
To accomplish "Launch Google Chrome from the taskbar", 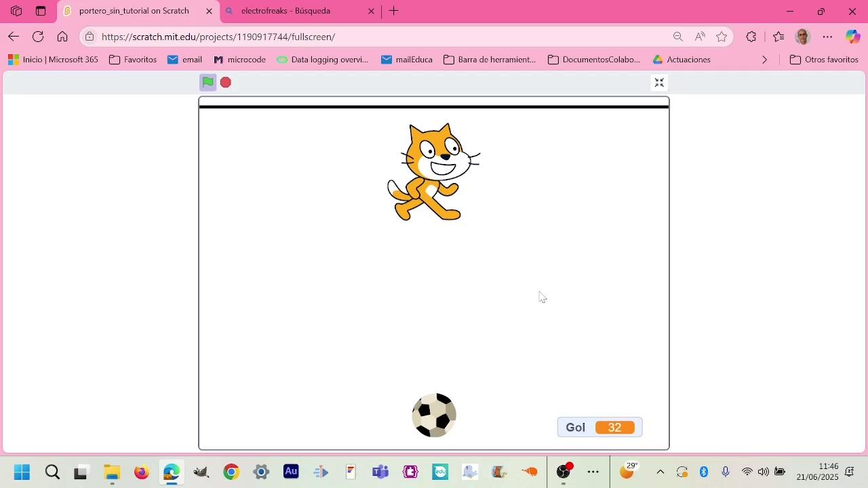I will [x=231, y=472].
